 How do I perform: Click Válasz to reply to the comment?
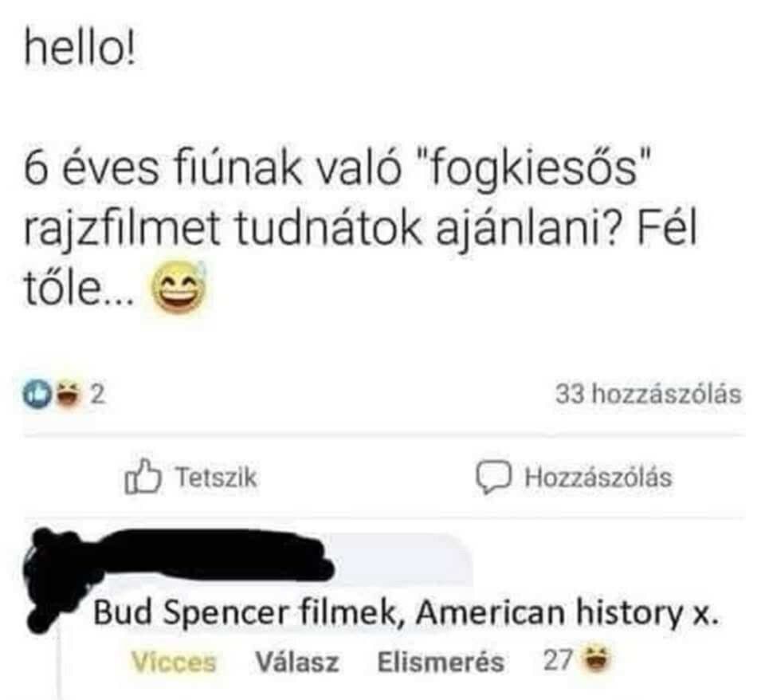click(297, 662)
